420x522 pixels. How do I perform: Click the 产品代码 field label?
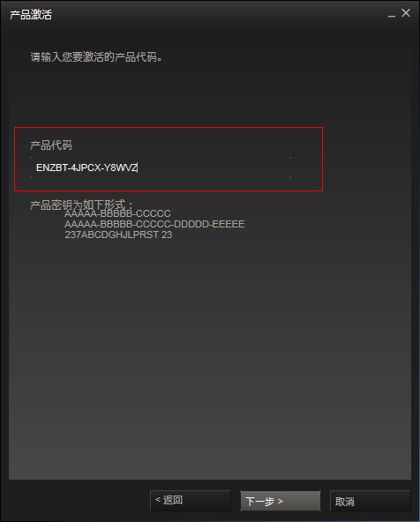(51, 145)
